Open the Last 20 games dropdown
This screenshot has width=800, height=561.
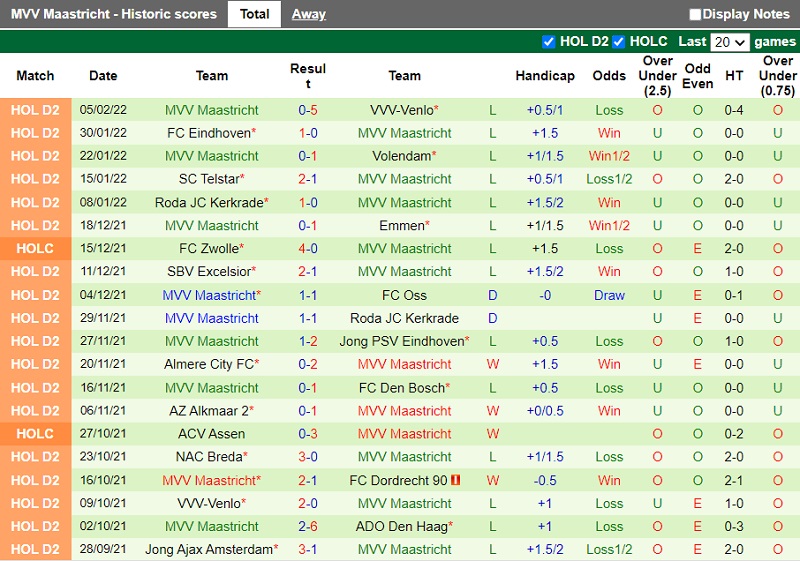click(729, 42)
